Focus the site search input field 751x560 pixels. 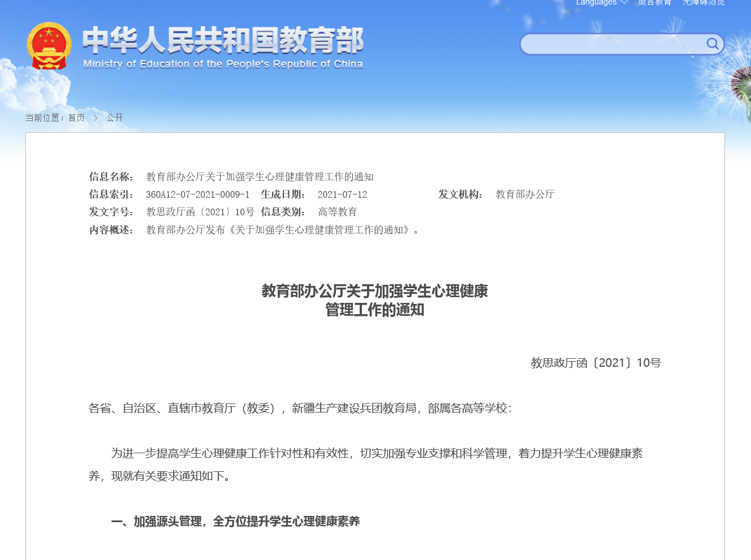click(x=613, y=44)
